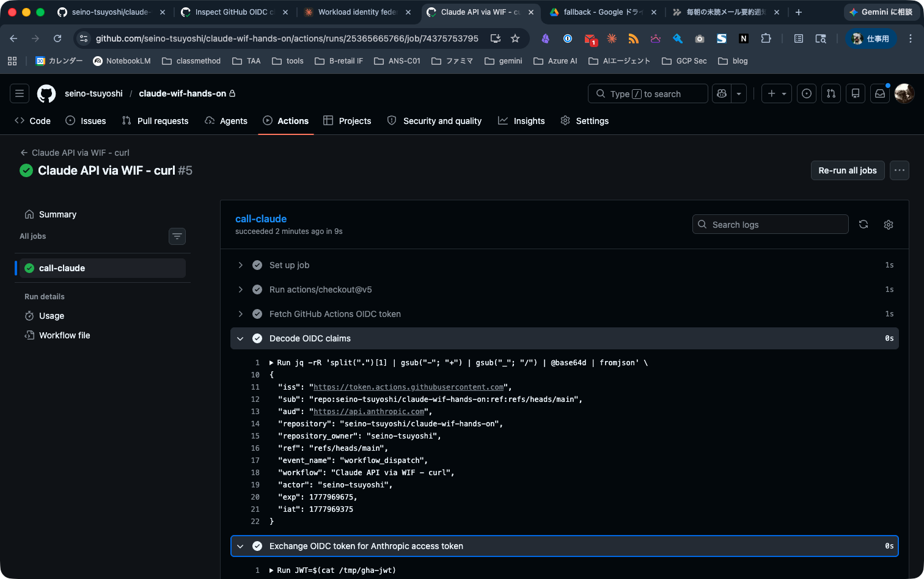Click the Type / to search box
This screenshot has height=579, width=924.
coord(648,93)
